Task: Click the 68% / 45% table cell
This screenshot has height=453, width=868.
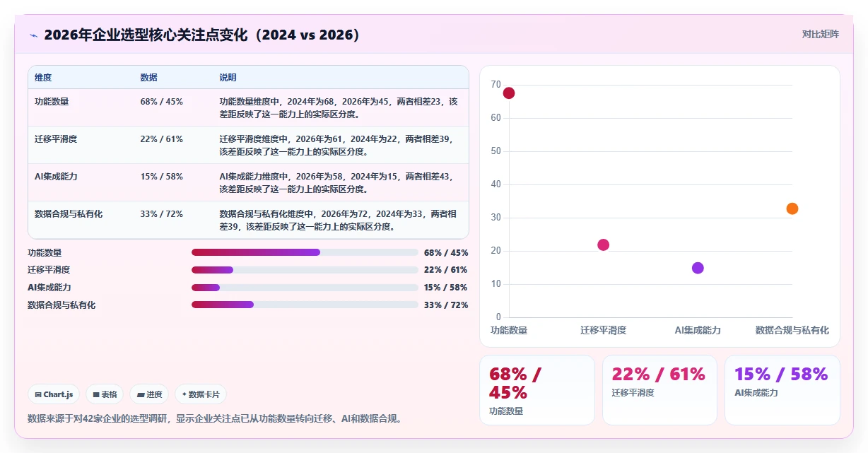Action: pyautogui.click(x=162, y=101)
